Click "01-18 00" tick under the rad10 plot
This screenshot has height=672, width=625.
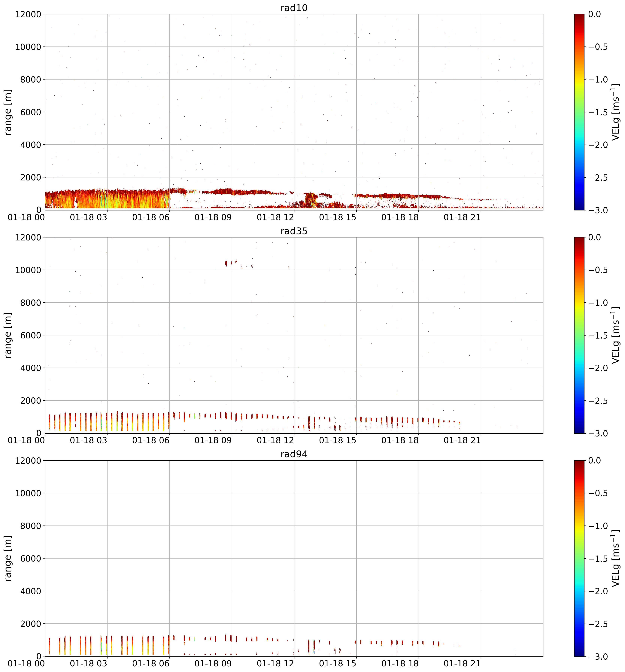(x=26, y=218)
